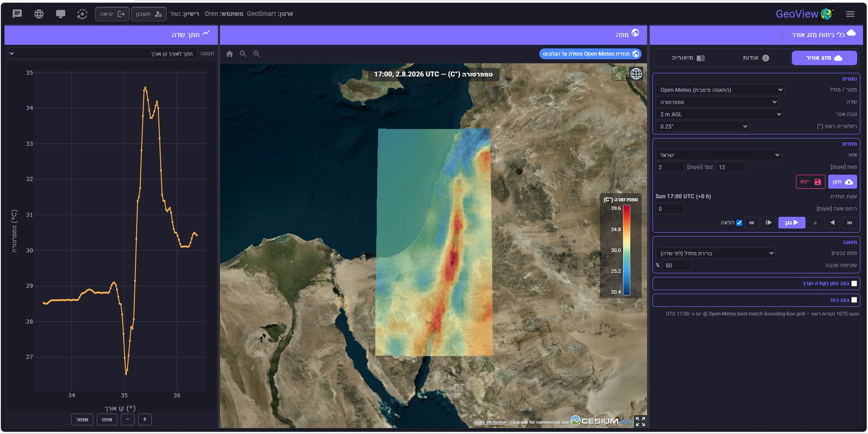
Task: Open the satellite imagery base layer picker
Action: (x=619, y=74)
